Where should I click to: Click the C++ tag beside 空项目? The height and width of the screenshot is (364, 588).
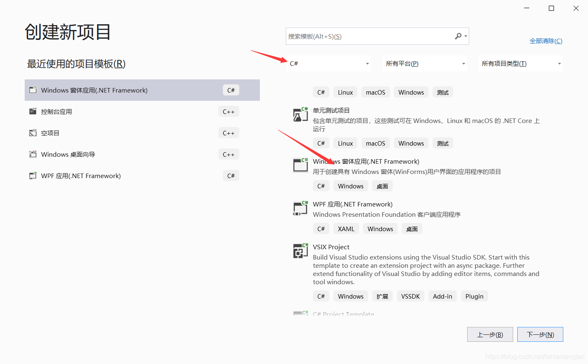point(229,133)
